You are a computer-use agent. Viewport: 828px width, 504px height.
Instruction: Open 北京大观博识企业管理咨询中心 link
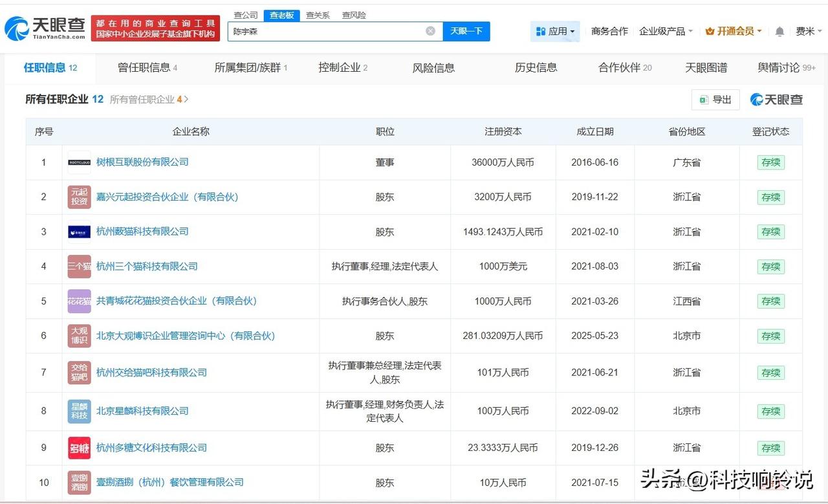(x=186, y=336)
